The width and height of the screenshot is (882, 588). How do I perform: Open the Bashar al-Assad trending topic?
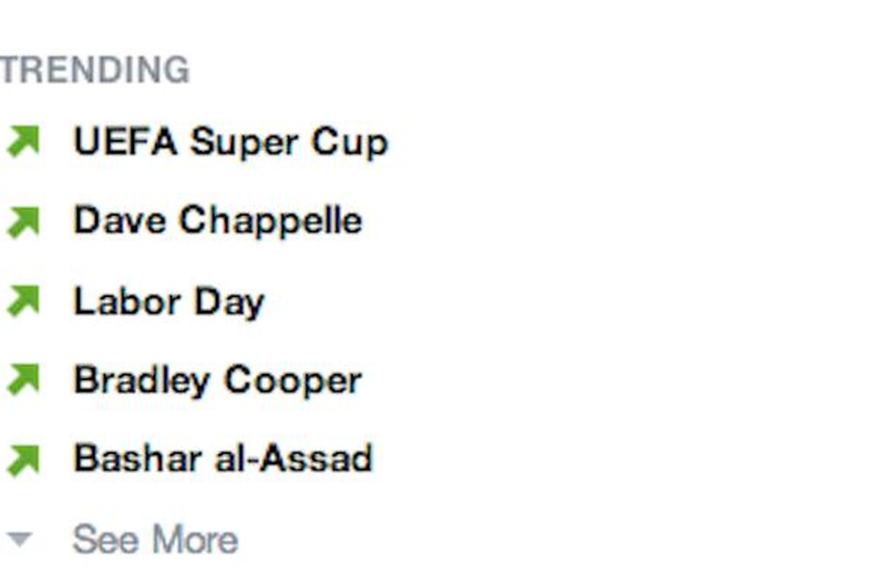click(x=223, y=459)
